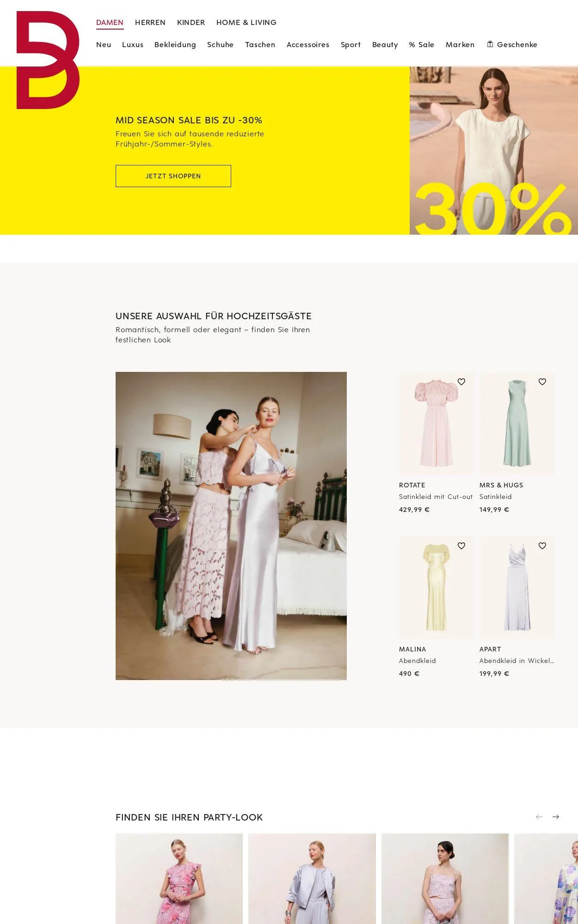Switch to the HERREN tab
The height and width of the screenshot is (924, 578).
150,22
